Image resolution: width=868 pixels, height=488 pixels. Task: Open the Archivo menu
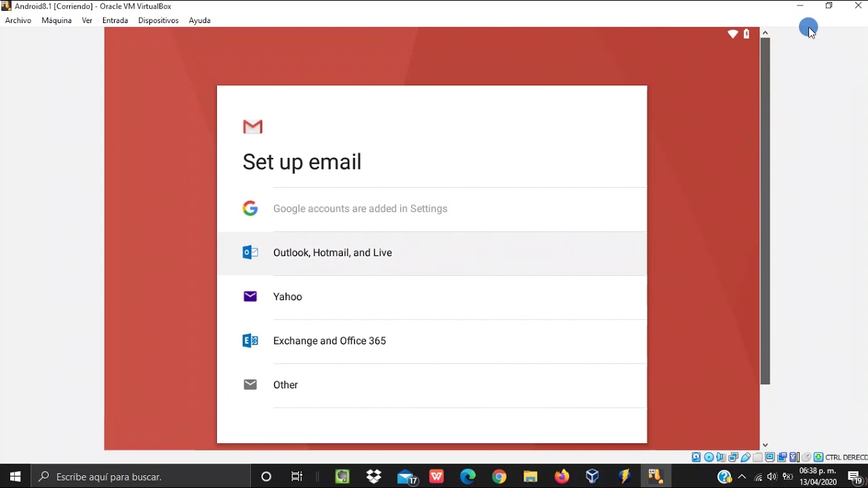click(x=18, y=20)
